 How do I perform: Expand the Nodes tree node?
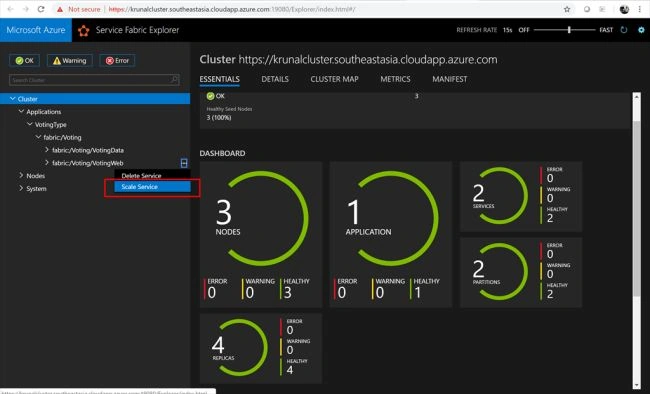point(21,175)
